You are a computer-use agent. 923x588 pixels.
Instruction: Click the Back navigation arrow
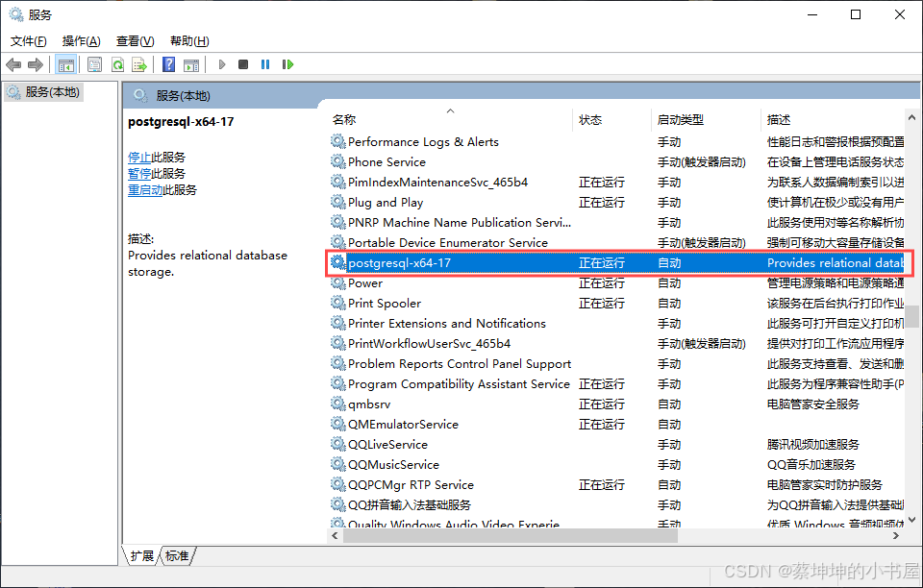12,64
